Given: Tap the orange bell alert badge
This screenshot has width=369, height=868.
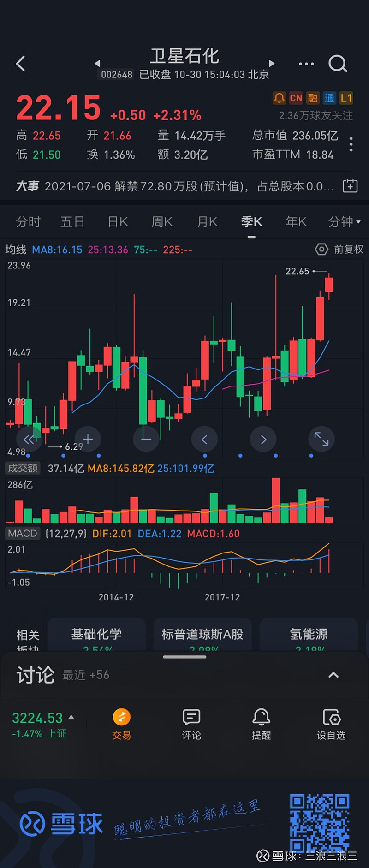Looking at the screenshot, I should pyautogui.click(x=279, y=98).
